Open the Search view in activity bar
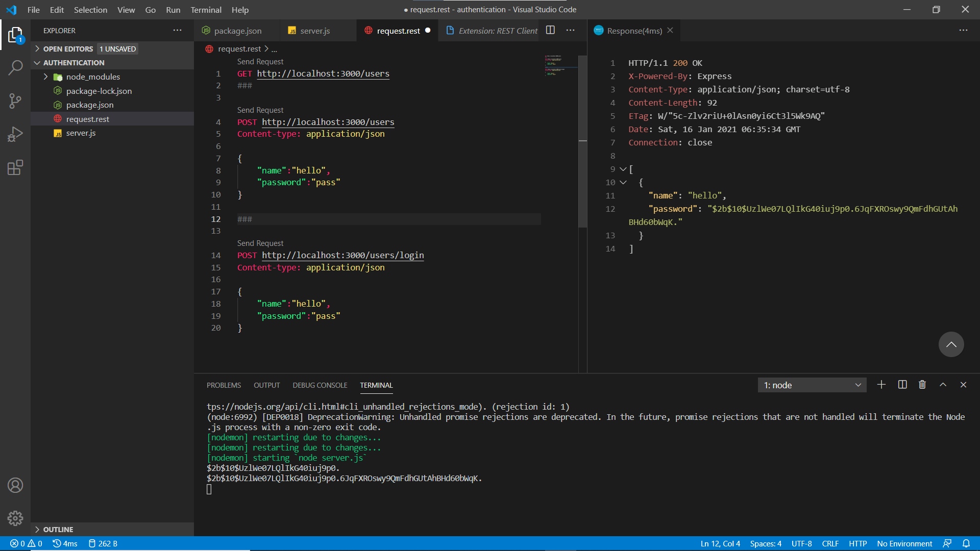Viewport: 980px width, 551px height. (x=15, y=67)
